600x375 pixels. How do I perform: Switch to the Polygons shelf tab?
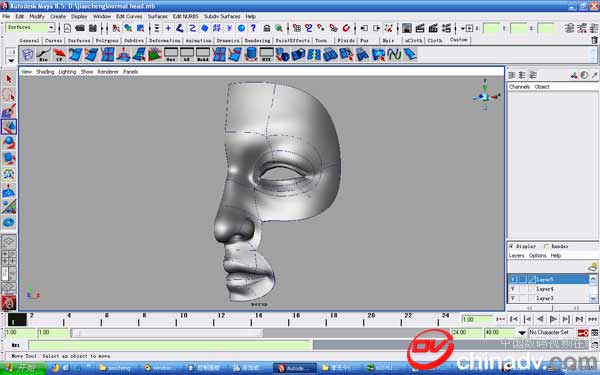[x=107, y=40]
